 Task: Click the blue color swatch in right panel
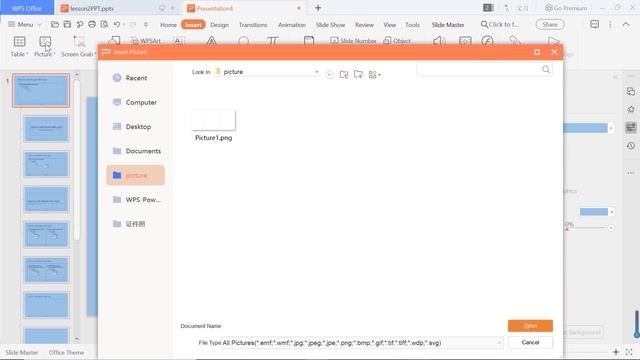coord(594,212)
